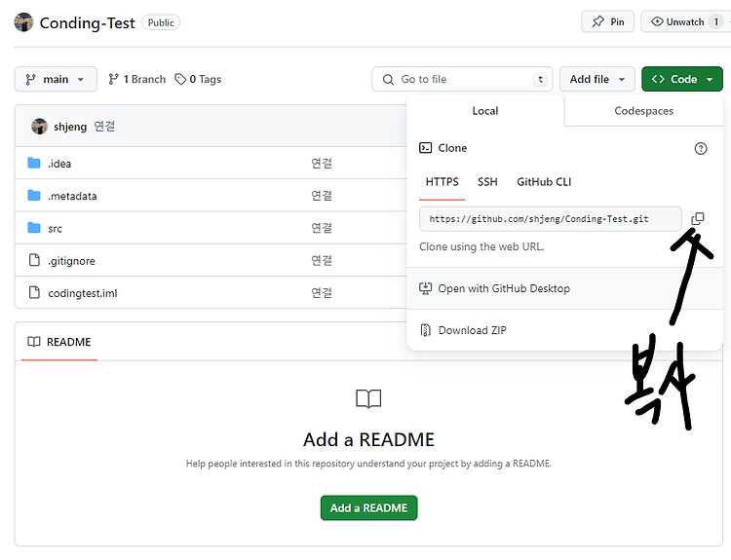The image size is (731, 560).
Task: Click the HTTPS clone URL text field
Action: coord(550,219)
